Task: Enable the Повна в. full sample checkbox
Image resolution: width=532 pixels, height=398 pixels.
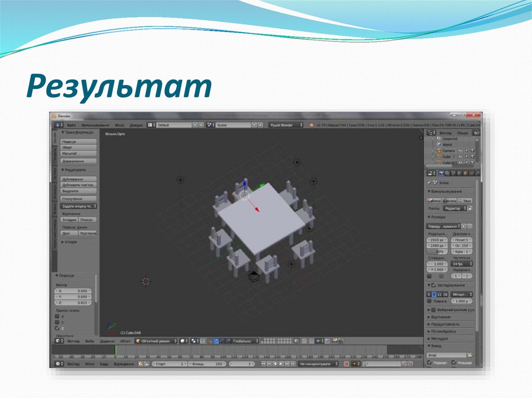Action: (430, 300)
